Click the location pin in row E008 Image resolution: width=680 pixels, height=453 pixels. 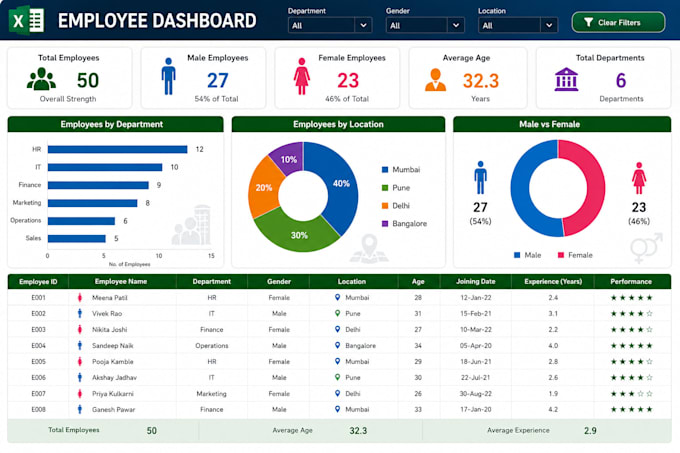click(x=337, y=409)
